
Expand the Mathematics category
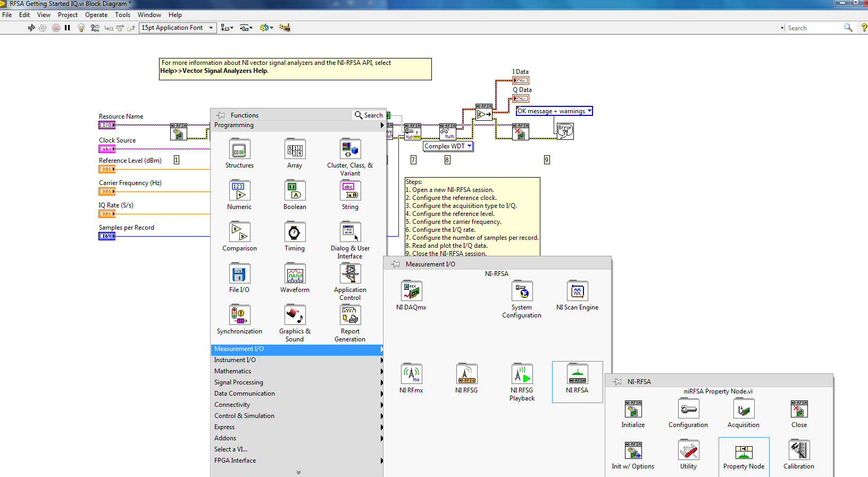pos(298,372)
